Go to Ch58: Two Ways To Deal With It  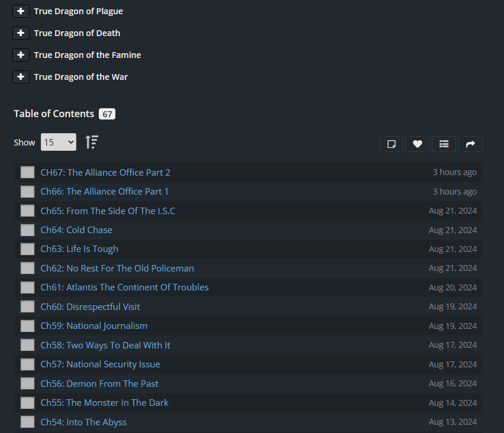point(105,345)
